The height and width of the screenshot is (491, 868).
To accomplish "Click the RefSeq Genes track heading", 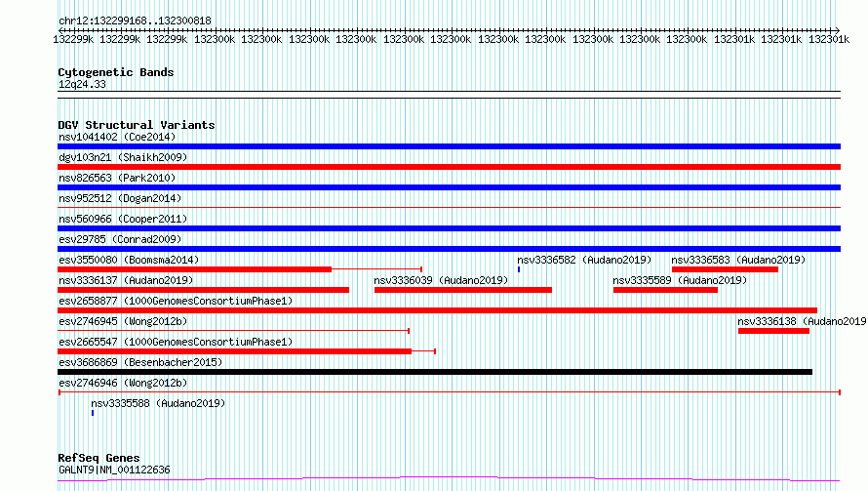I will (99, 458).
